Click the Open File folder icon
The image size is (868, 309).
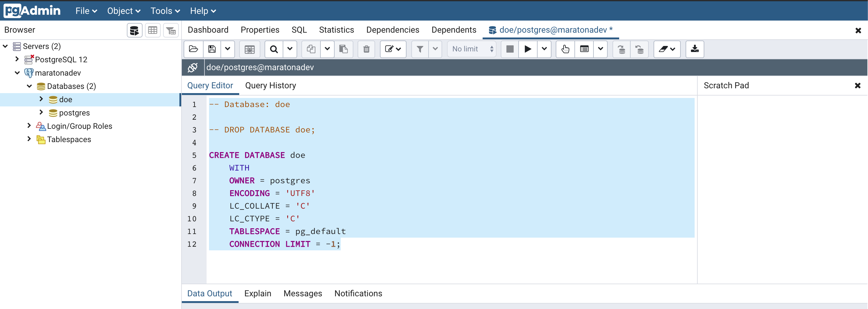(193, 49)
